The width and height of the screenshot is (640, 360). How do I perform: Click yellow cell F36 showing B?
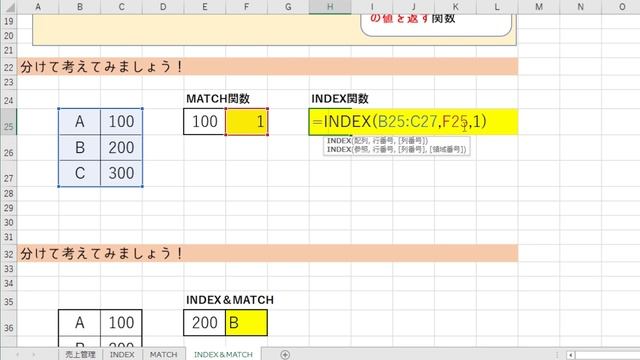coord(247,323)
